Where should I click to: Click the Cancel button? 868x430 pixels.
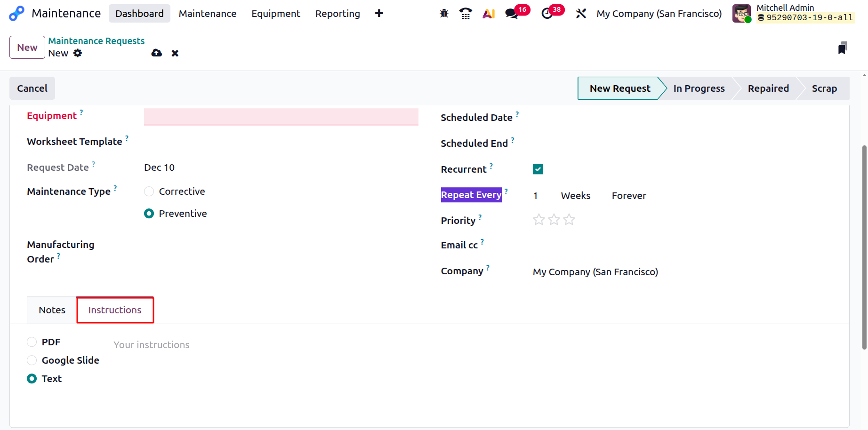tap(32, 88)
